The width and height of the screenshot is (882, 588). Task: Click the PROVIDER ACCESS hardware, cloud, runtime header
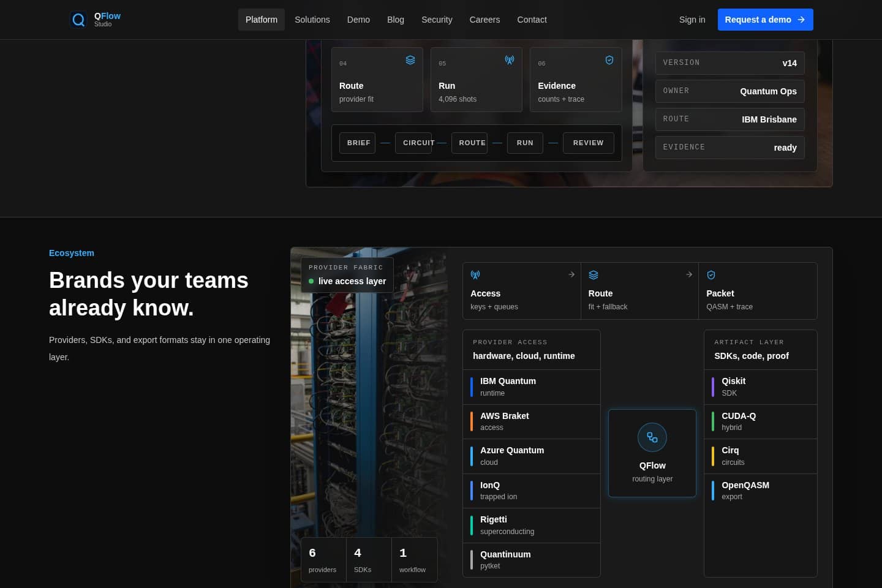(532, 350)
